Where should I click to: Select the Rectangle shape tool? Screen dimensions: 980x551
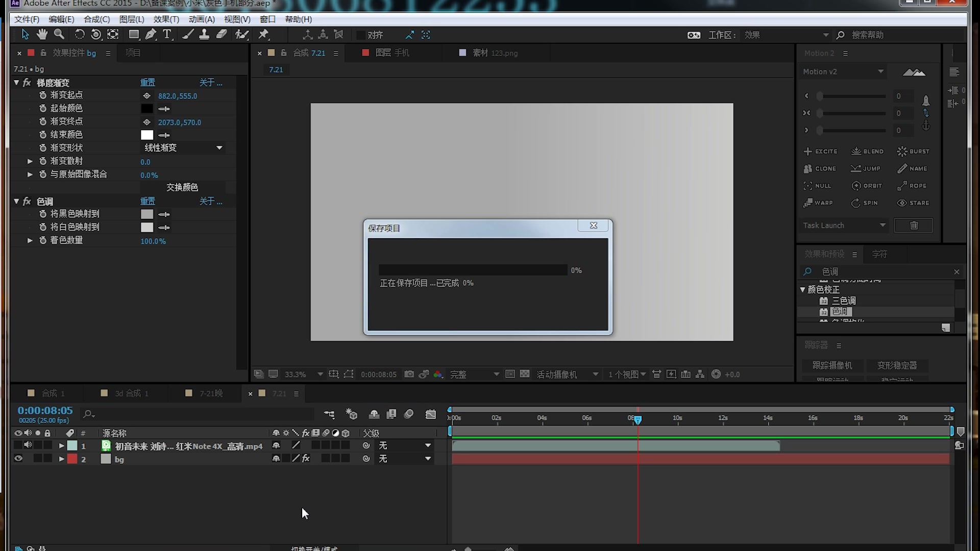(134, 34)
